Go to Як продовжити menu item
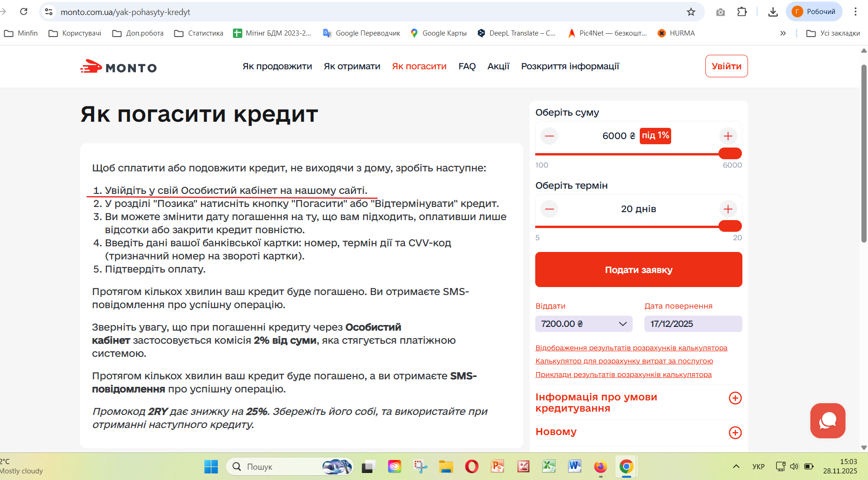This screenshot has width=868, height=480. click(x=277, y=66)
